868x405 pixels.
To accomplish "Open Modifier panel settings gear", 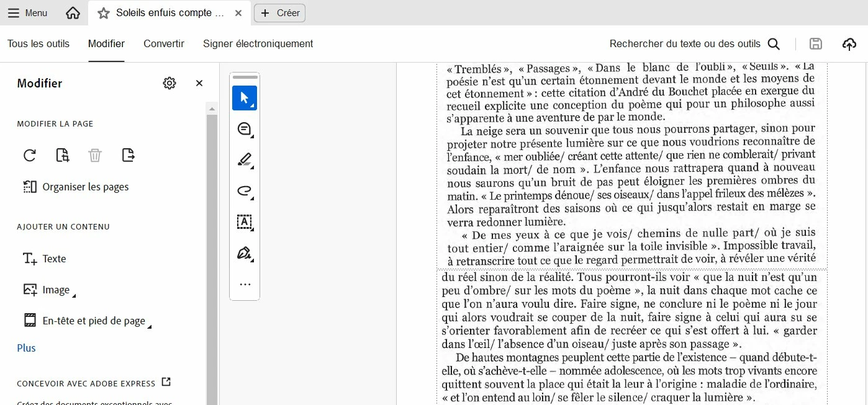I will tap(170, 83).
